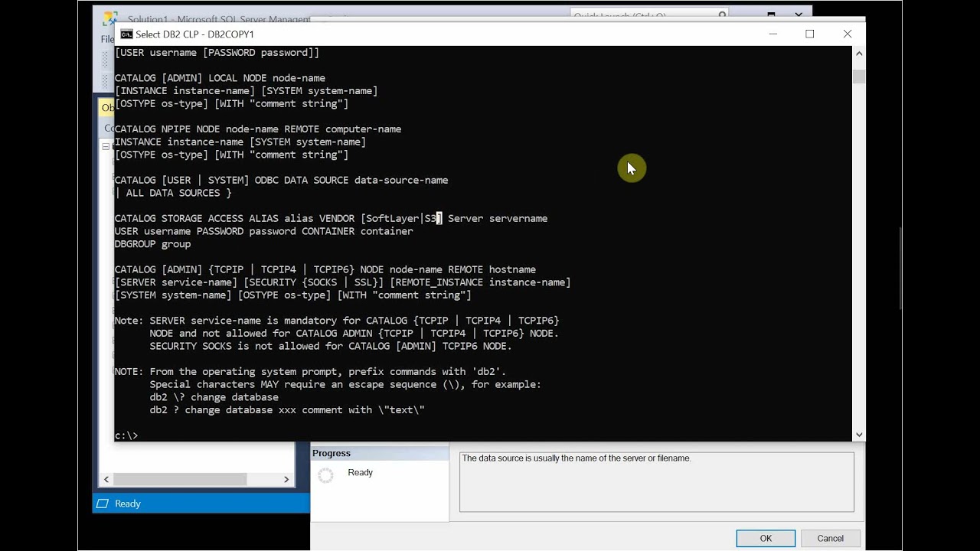Click the console scrollbar down arrow

coord(859,434)
